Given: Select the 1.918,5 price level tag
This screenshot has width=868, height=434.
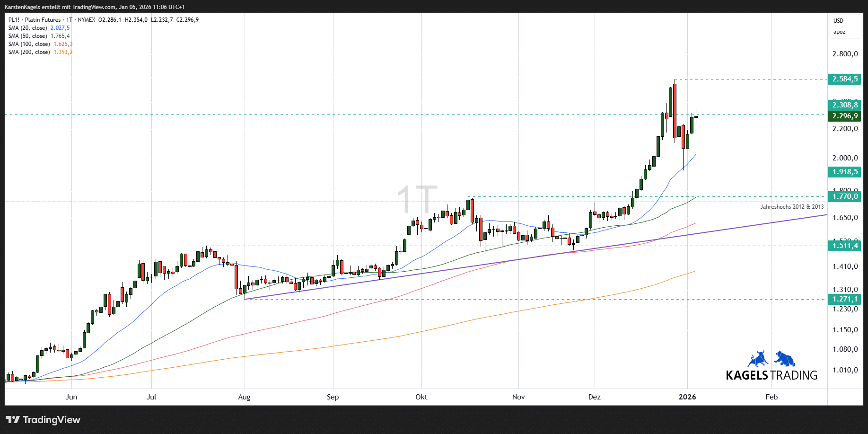Looking at the screenshot, I should [x=844, y=172].
